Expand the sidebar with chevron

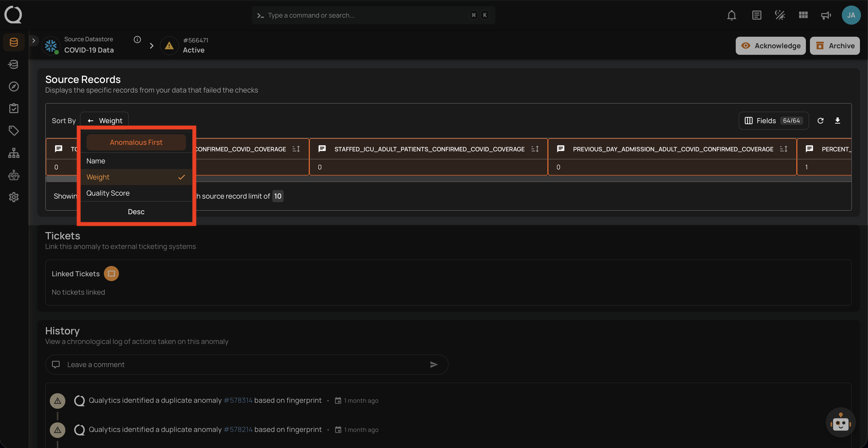tap(34, 40)
